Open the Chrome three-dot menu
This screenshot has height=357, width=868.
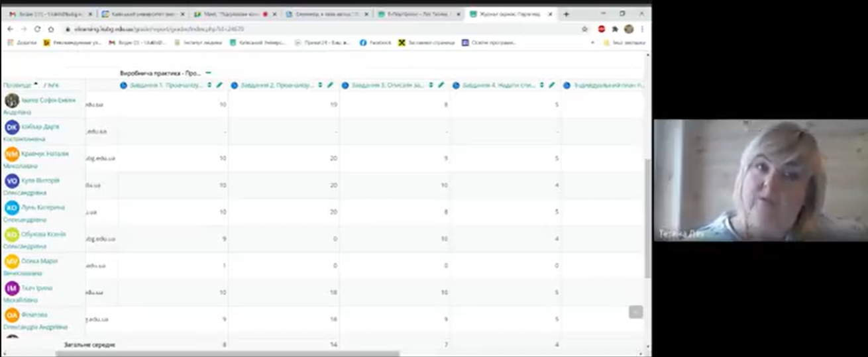pyautogui.click(x=642, y=29)
